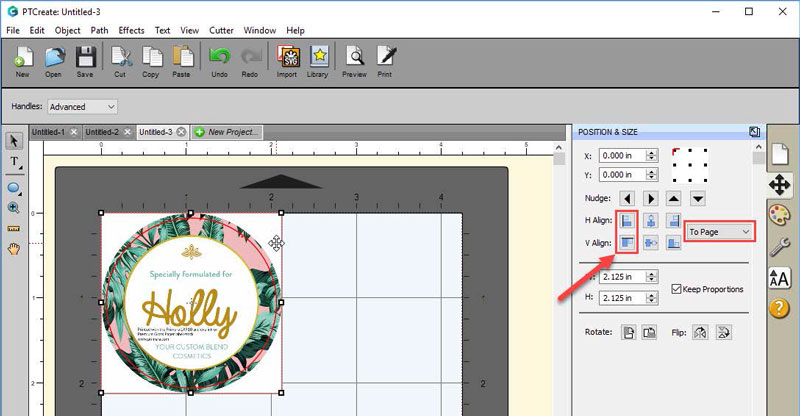
Task: Select the anchor point reference grid
Action: (690, 165)
